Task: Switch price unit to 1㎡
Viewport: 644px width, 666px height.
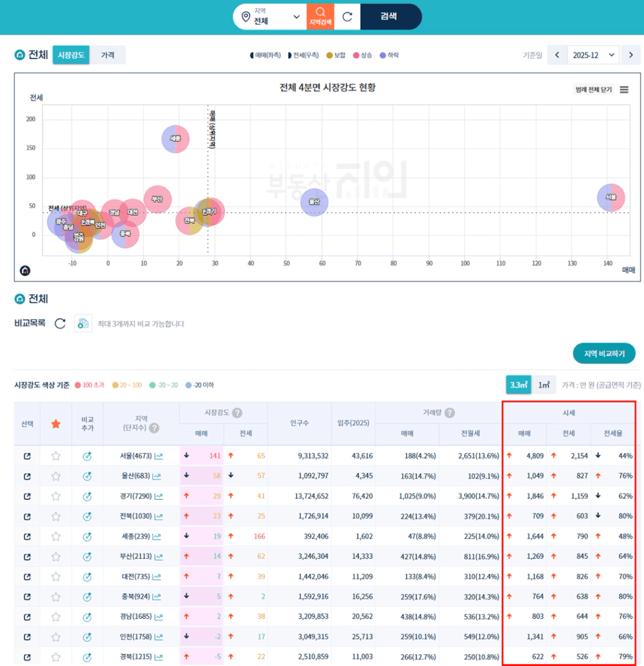Action: (544, 385)
